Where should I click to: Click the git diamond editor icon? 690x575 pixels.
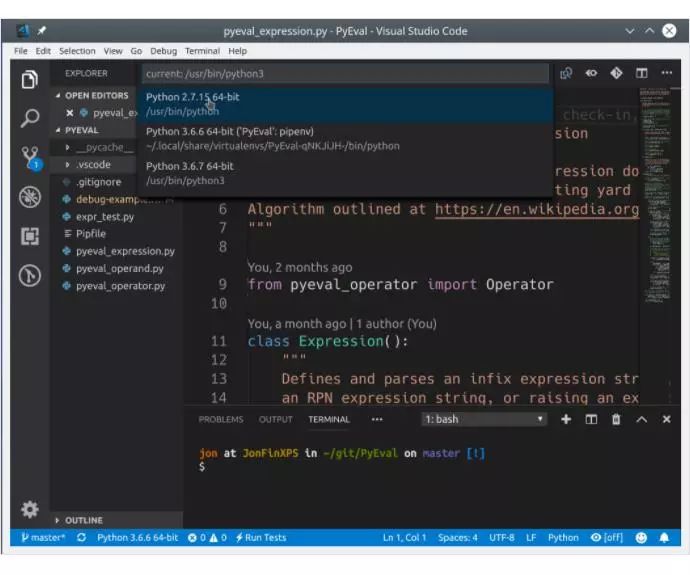coord(616,73)
